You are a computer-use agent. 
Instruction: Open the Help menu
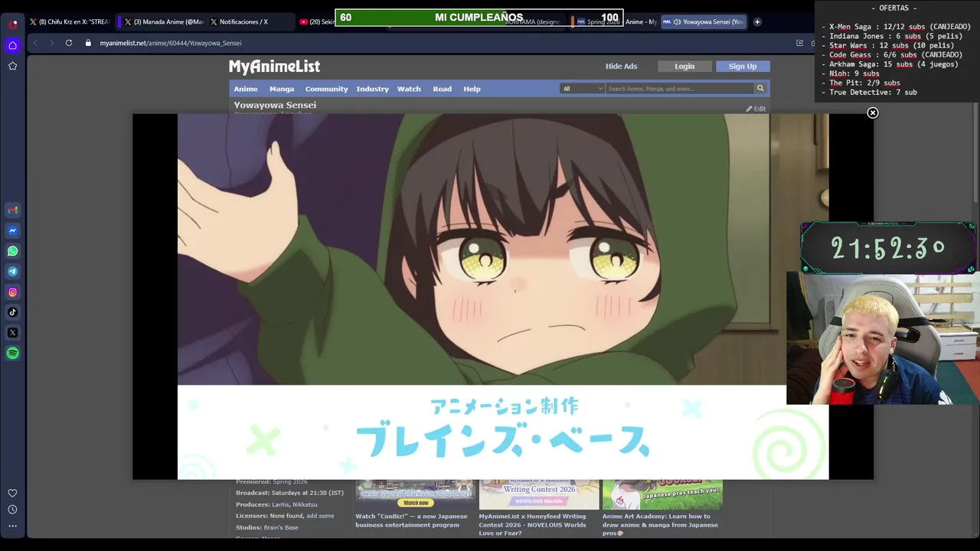tap(472, 89)
